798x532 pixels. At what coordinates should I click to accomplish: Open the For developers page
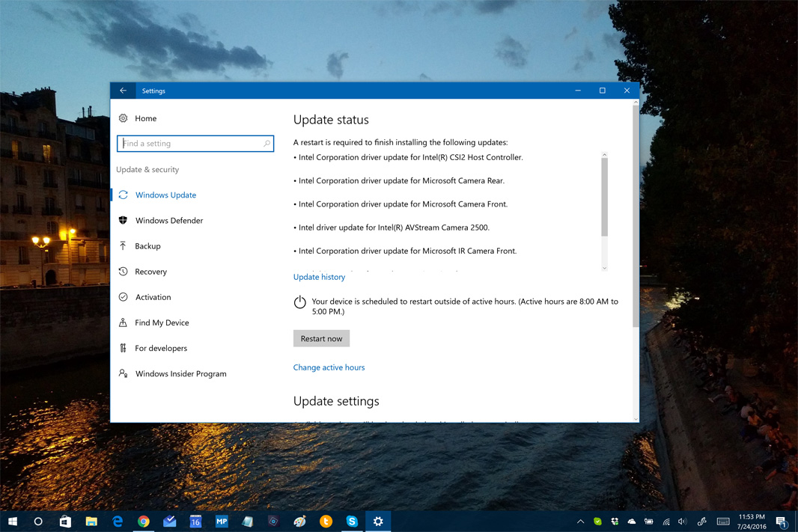coord(161,348)
